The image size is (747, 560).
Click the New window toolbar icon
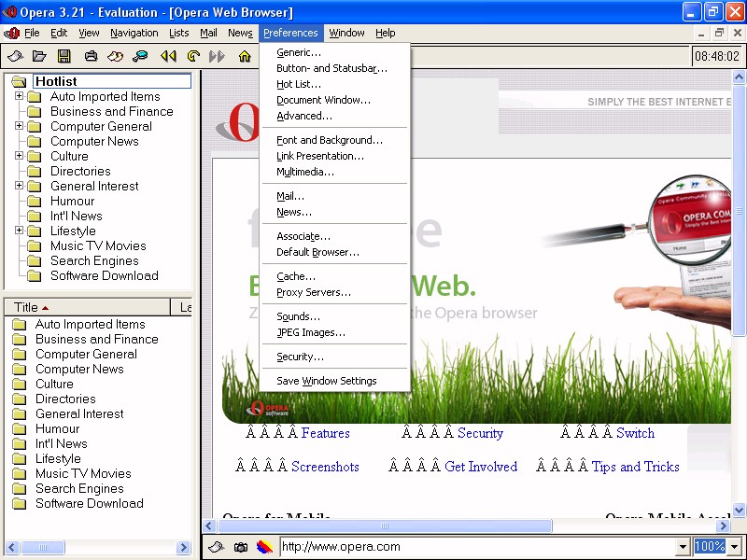click(x=15, y=56)
